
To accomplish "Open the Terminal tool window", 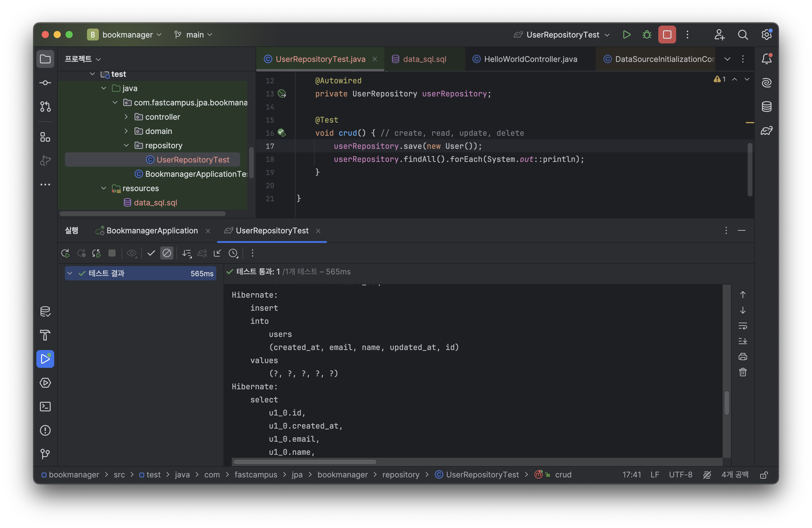I will point(45,407).
